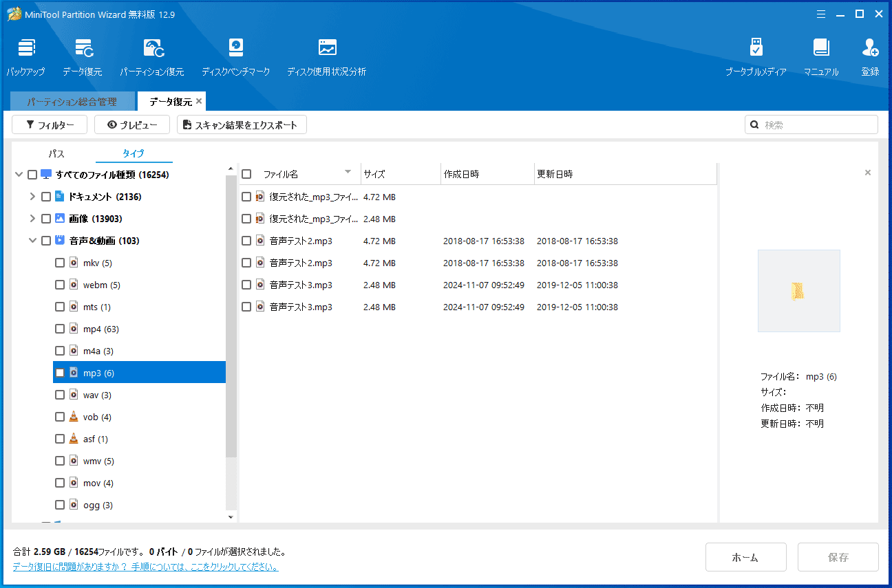
Task: Sort by the 作成日時 column header
Action: (x=487, y=174)
